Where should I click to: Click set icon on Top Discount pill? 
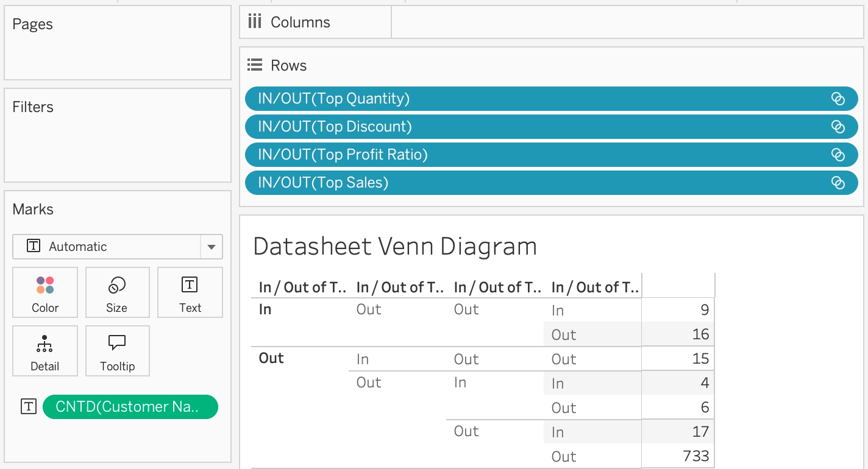pyautogui.click(x=838, y=127)
